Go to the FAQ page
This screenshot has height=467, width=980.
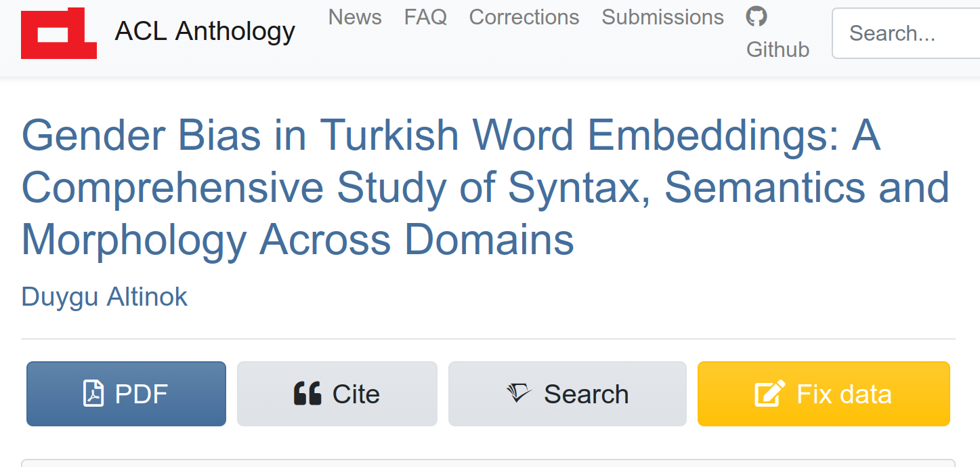(x=425, y=17)
